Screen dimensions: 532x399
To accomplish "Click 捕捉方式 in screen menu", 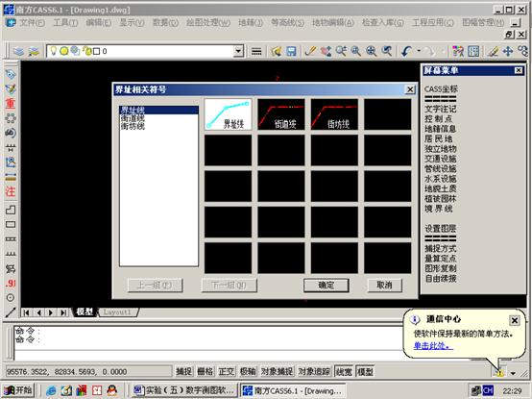I will tap(441, 249).
